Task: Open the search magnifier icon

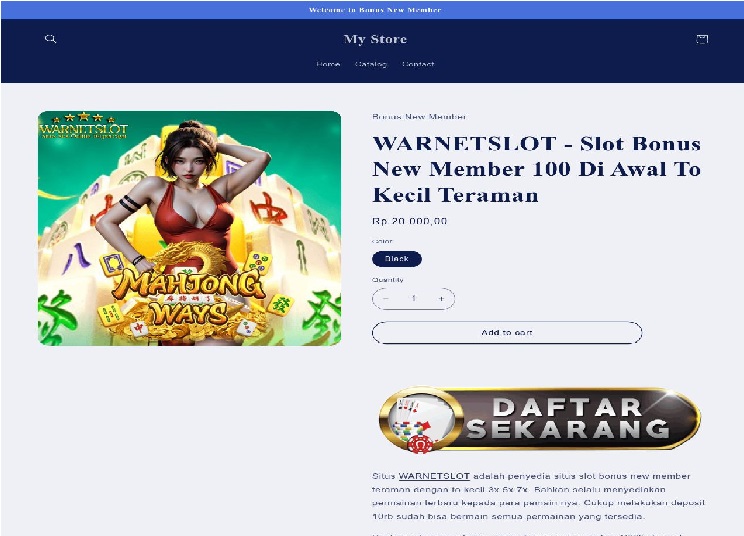Action: click(x=50, y=39)
